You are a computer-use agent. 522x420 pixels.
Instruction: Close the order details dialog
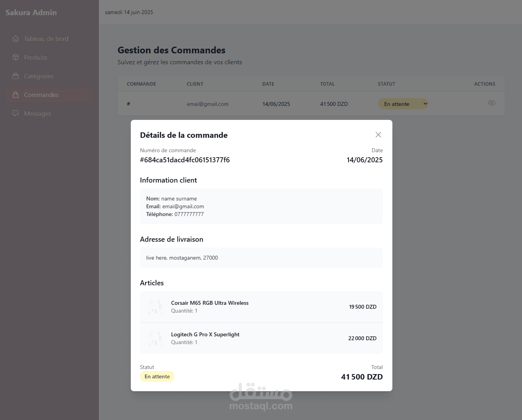tap(378, 135)
